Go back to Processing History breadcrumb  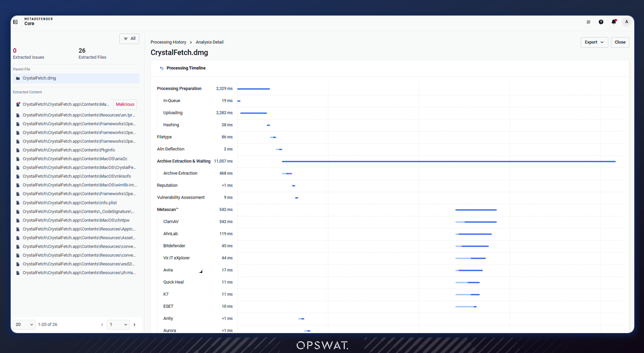[168, 42]
